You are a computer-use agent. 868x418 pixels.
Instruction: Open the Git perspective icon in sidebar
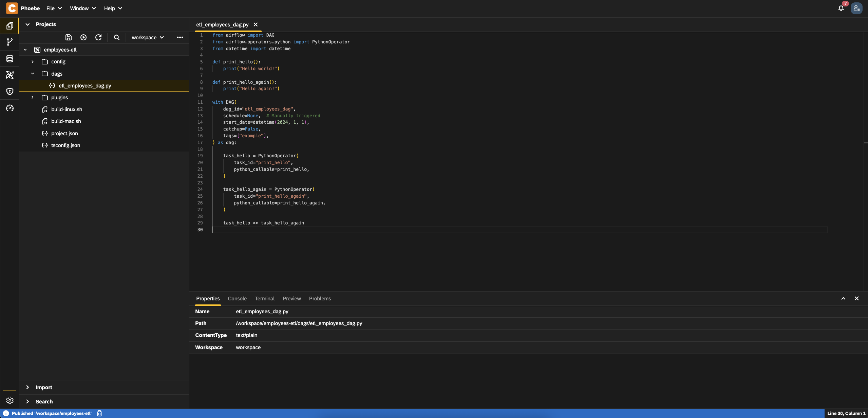tap(10, 42)
